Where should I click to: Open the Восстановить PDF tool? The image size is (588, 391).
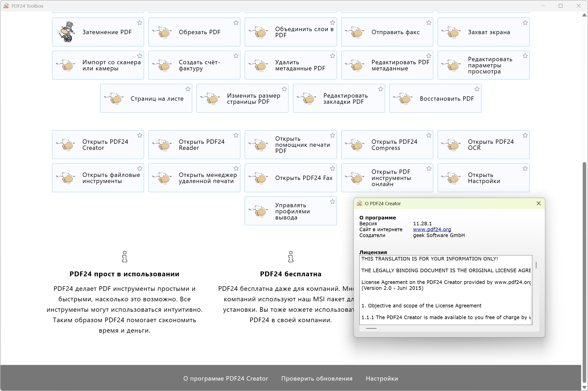click(435, 98)
